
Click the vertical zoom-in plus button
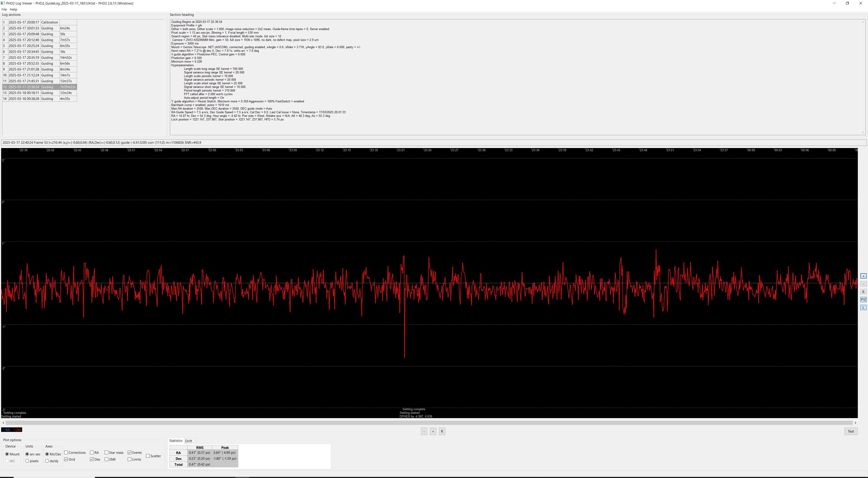tap(863, 276)
